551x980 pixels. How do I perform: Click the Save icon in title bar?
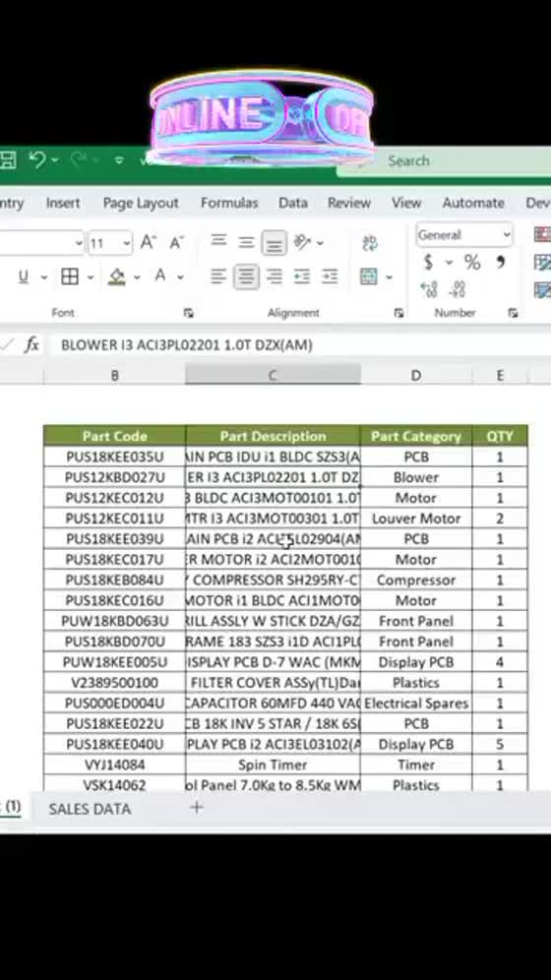6,160
